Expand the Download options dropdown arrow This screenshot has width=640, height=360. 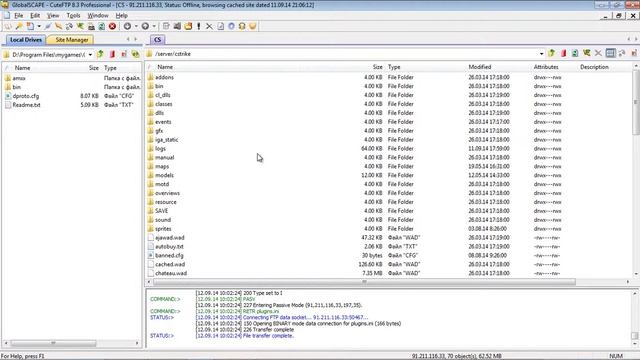coord(136,26)
